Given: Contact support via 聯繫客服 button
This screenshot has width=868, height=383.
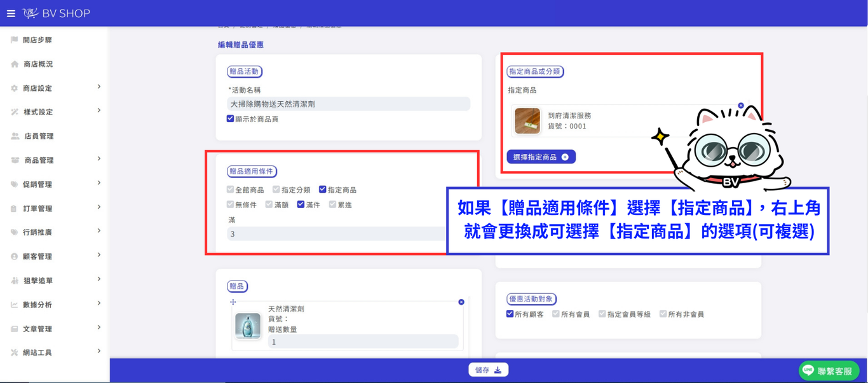Looking at the screenshot, I should pyautogui.click(x=829, y=370).
